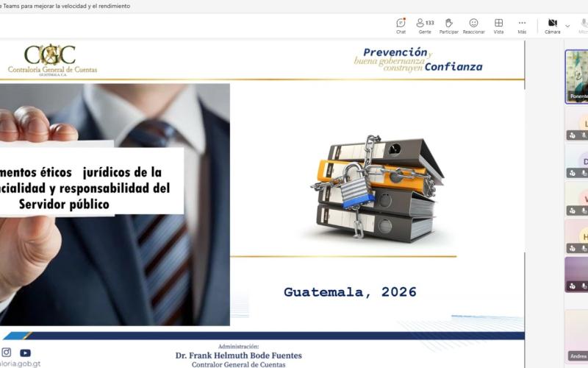This screenshot has width=588, height=368.
Task: Click status badge icon on D tile
Action: click(x=573, y=173)
